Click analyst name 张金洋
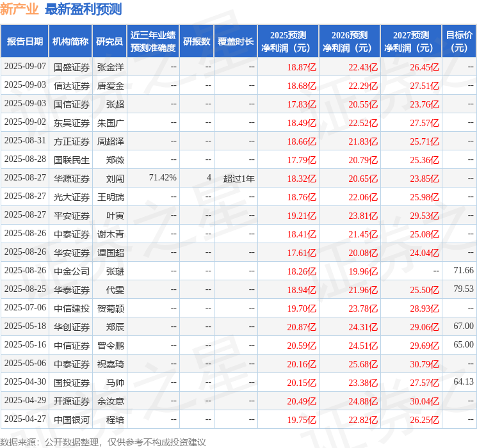Viewport: 477px width, 448px height. pyautogui.click(x=111, y=67)
